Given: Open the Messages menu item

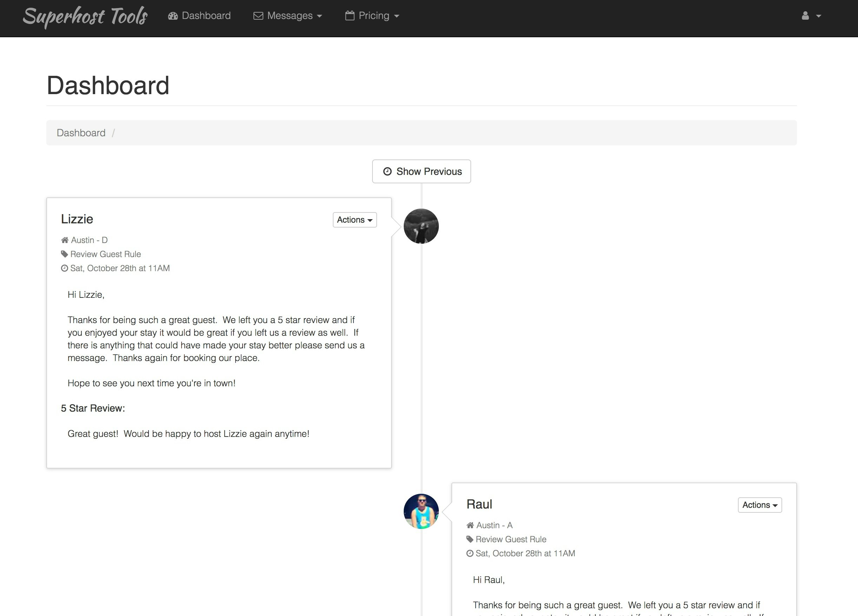Looking at the screenshot, I should point(290,15).
